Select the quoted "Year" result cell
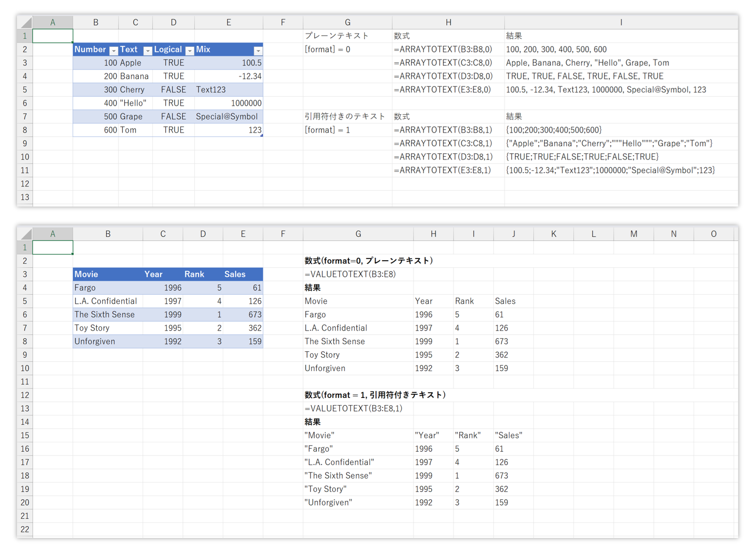Viewport: 756px width, 555px height. coord(433,435)
